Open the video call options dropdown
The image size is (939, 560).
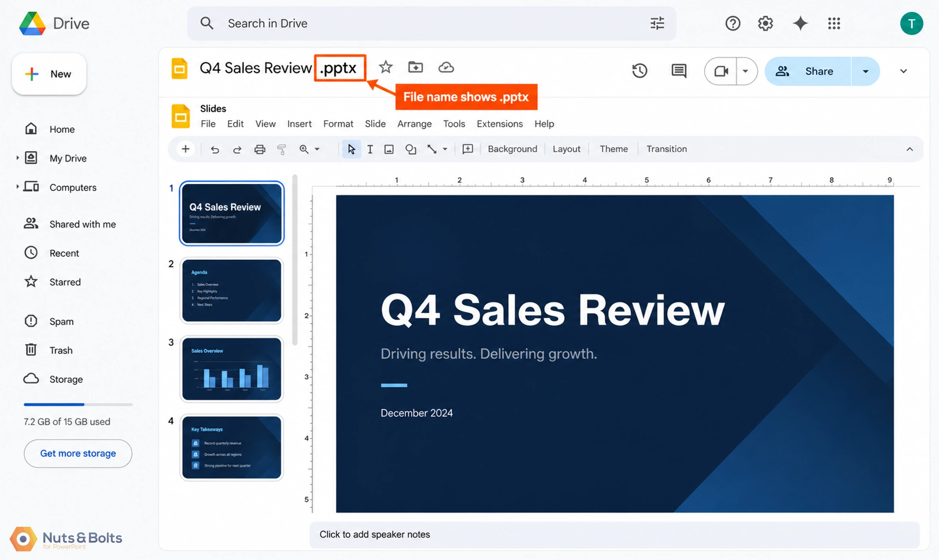pos(746,71)
